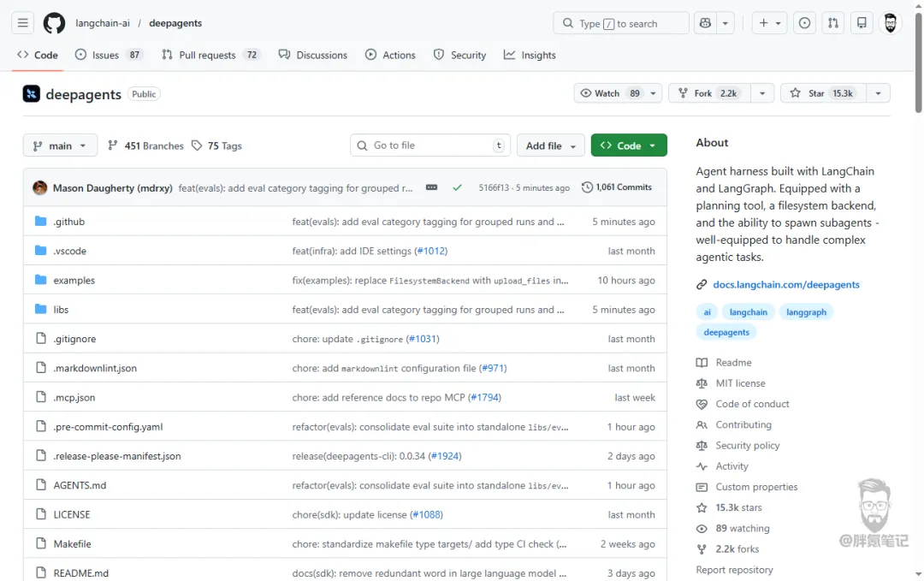This screenshot has height=581, width=924.
Task: Click the Code of conduct heart icon
Action: [x=702, y=404]
